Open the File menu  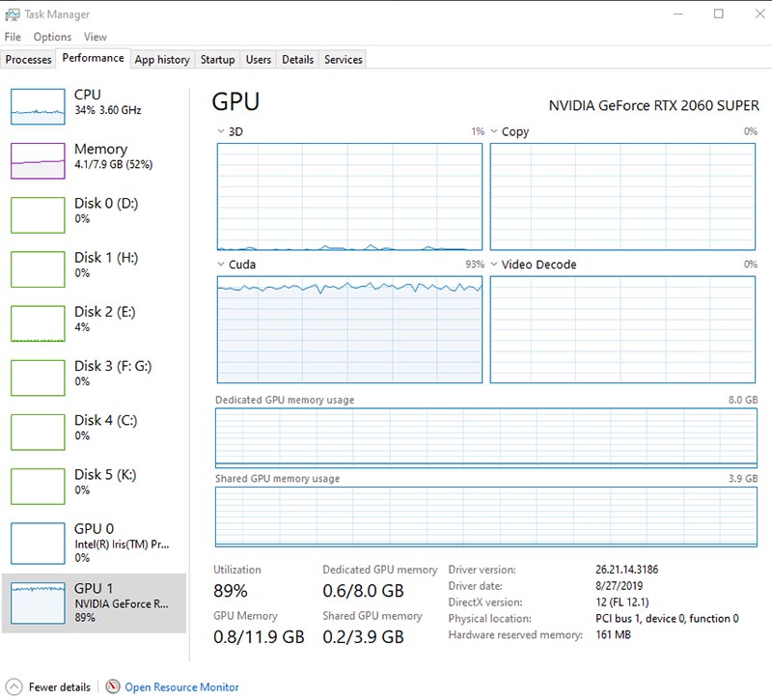point(13,37)
